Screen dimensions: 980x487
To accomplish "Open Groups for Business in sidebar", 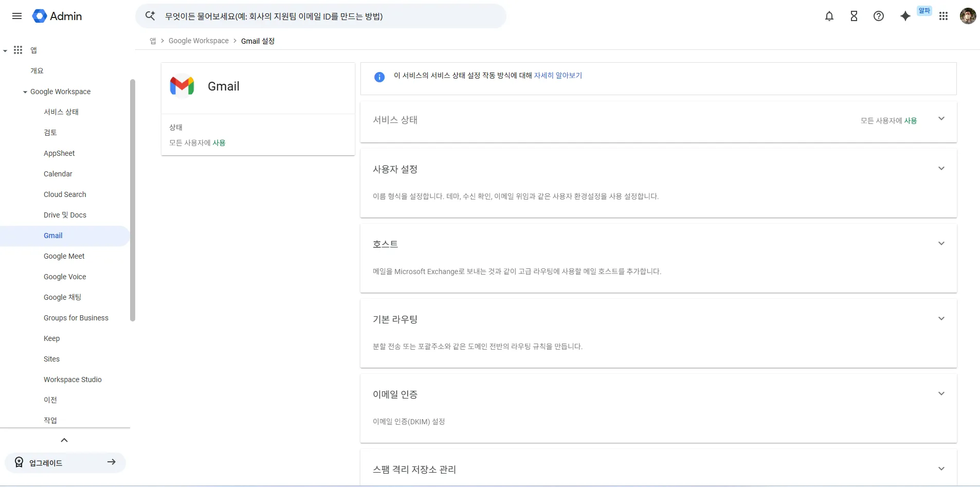I will tap(76, 318).
